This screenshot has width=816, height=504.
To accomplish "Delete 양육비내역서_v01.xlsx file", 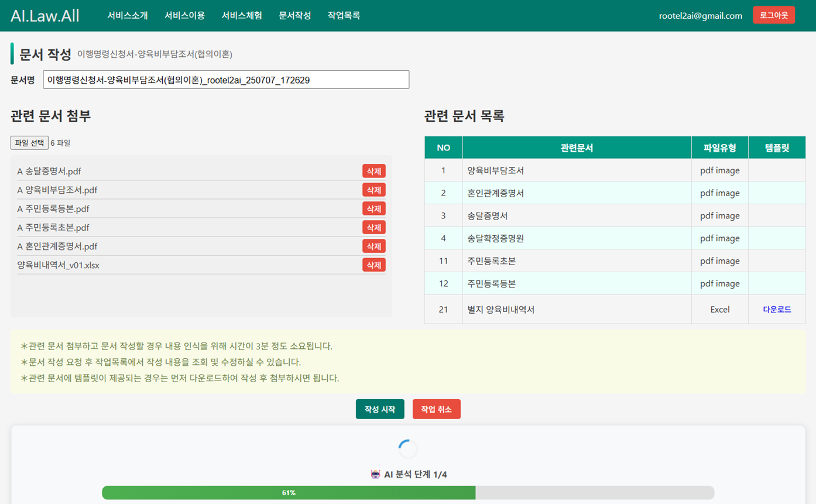I will click(374, 265).
